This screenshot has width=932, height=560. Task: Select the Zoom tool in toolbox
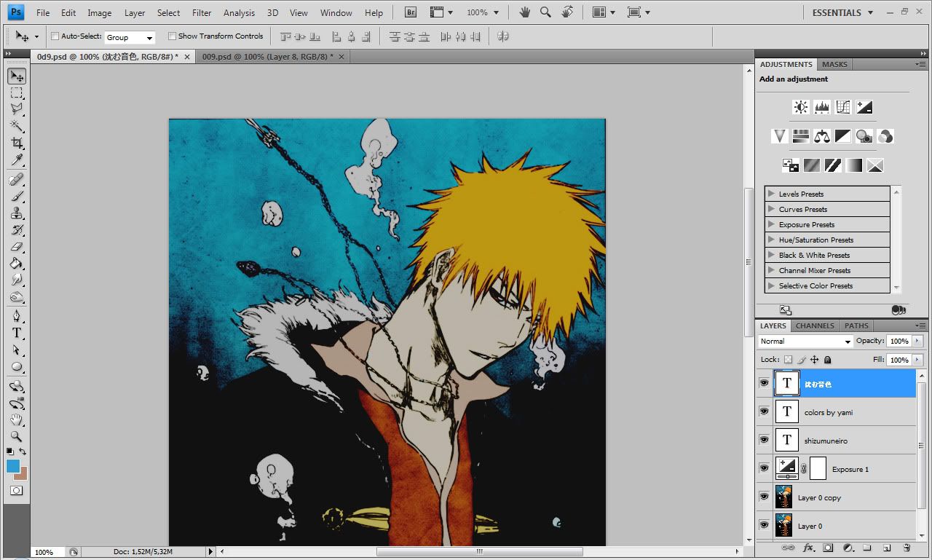pos(16,437)
